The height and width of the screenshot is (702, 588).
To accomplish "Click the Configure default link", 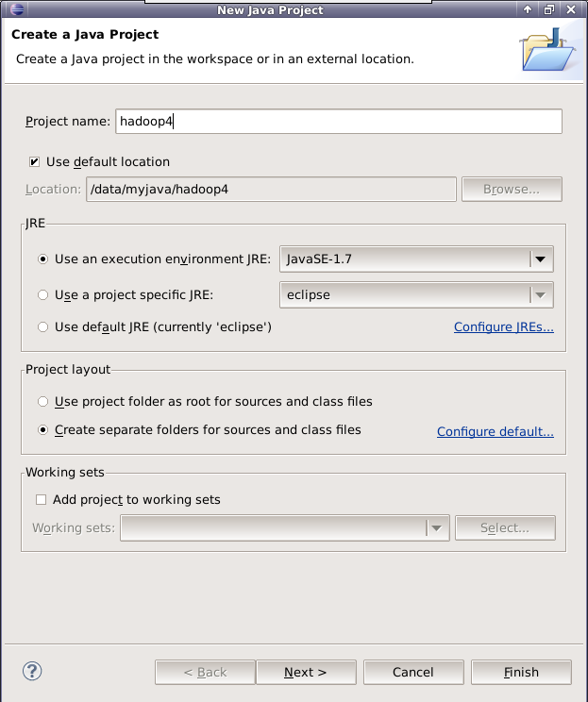I will 495,432.
